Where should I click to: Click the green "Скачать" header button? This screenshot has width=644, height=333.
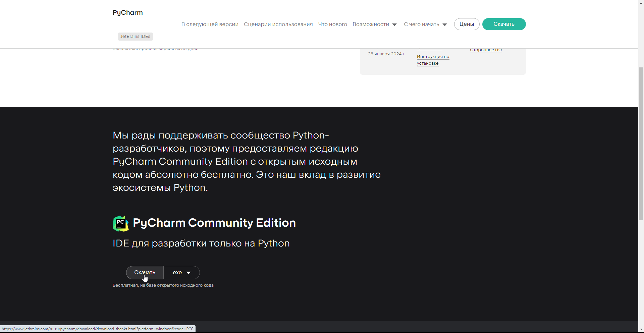pos(504,24)
